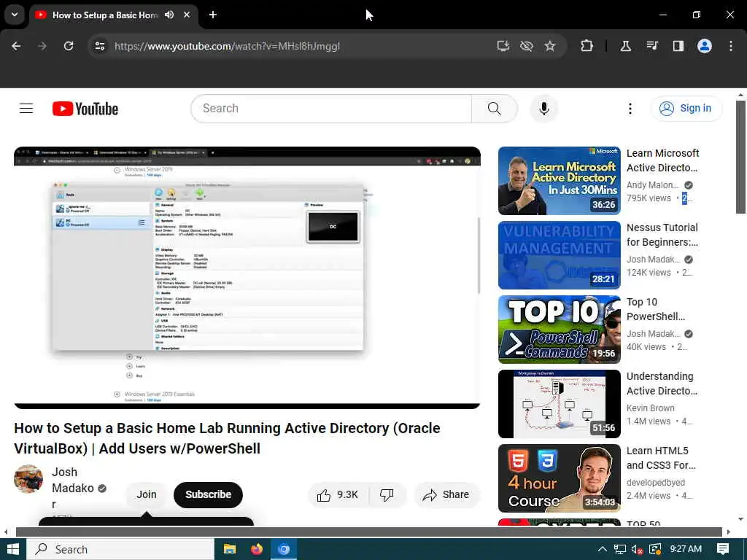Click muted volume tray icon

point(637,549)
